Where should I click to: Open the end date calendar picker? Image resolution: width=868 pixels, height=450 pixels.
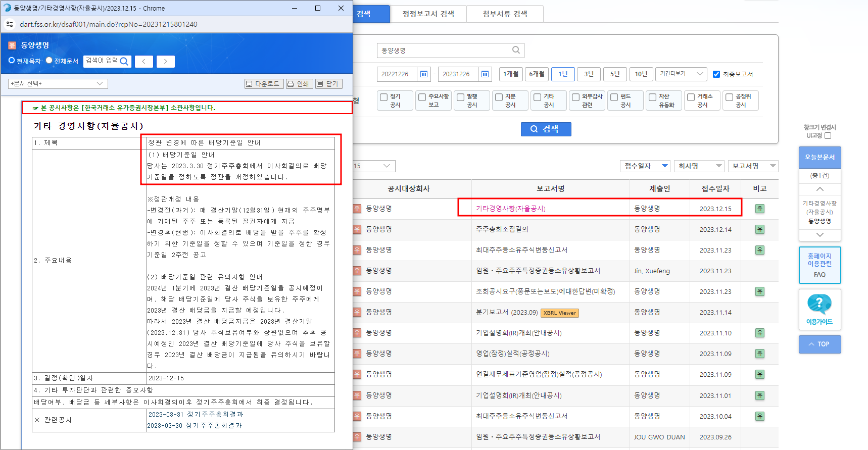tap(485, 74)
